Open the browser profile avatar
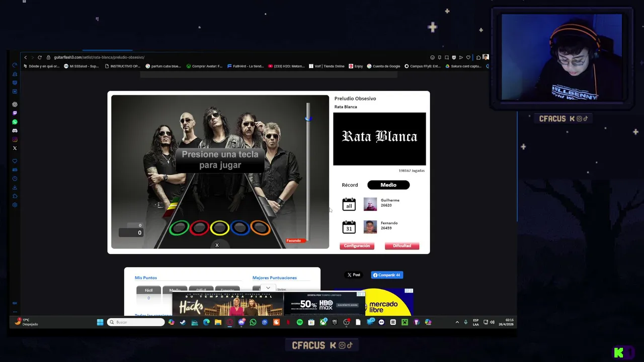The image size is (644, 362). click(x=486, y=57)
